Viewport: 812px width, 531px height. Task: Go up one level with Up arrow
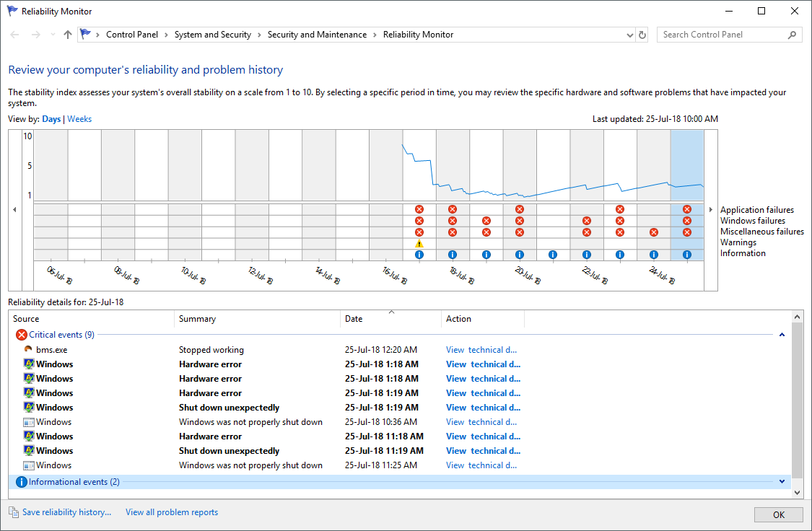click(67, 35)
